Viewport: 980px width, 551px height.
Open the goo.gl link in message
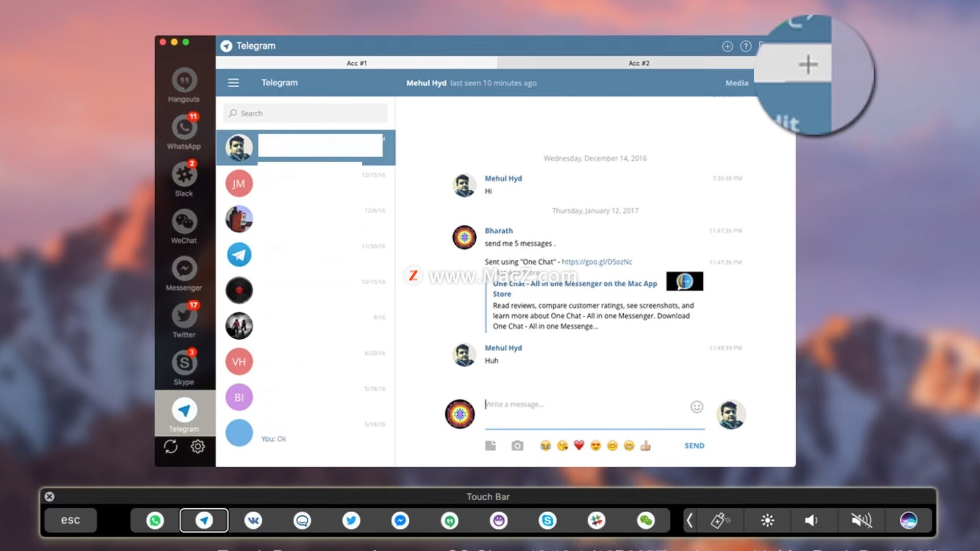click(x=597, y=262)
